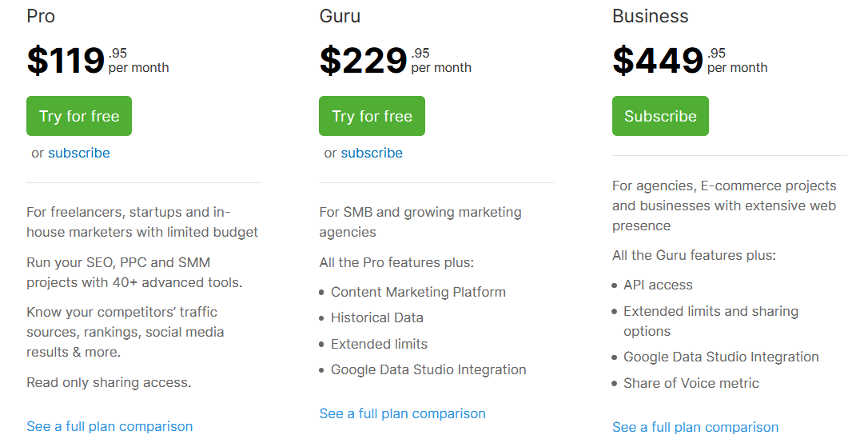Screen dimensions: 868x443
Task: Click the $449 Business price
Action: [658, 61]
